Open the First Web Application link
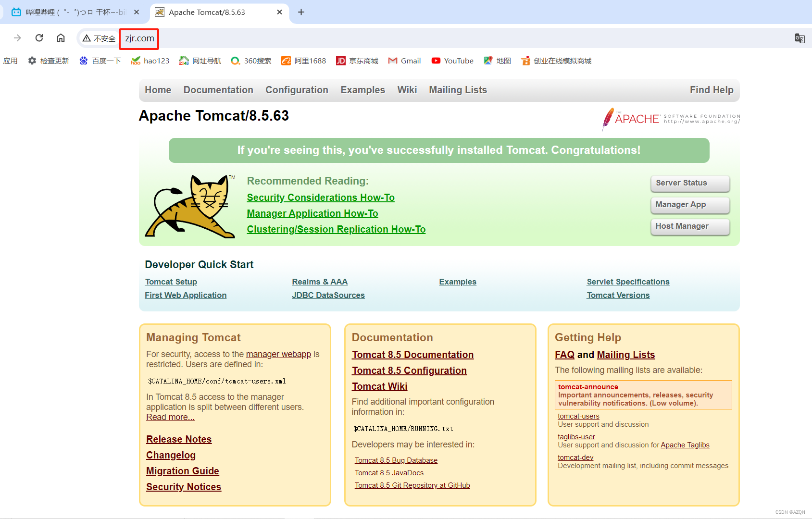The height and width of the screenshot is (519, 812). pyautogui.click(x=186, y=295)
